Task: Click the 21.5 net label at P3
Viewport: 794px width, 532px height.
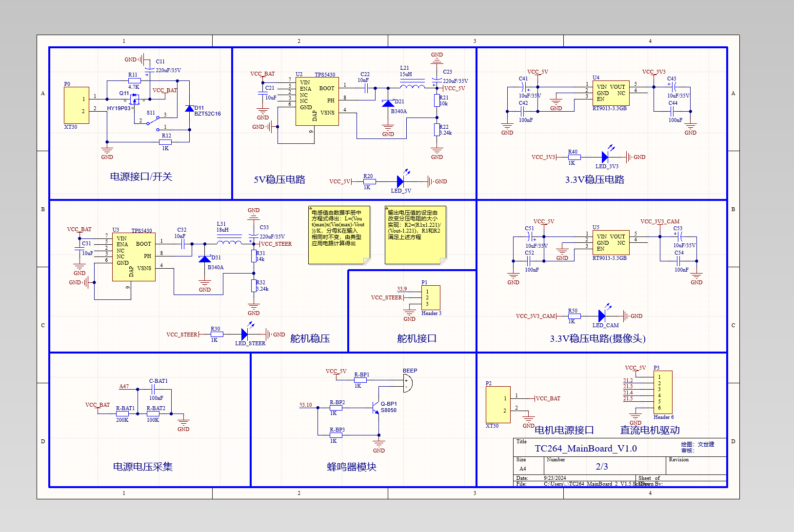Action: pos(628,399)
